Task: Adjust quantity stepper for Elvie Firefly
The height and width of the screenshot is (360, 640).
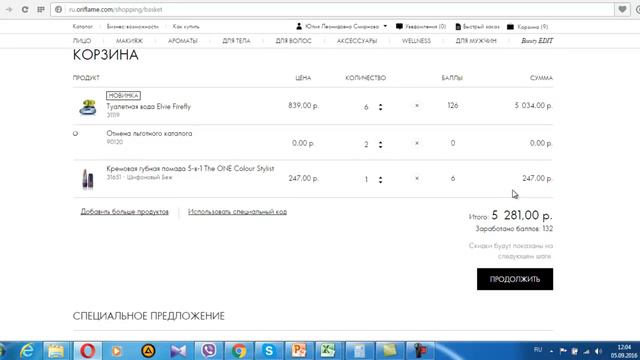Action: [380, 107]
